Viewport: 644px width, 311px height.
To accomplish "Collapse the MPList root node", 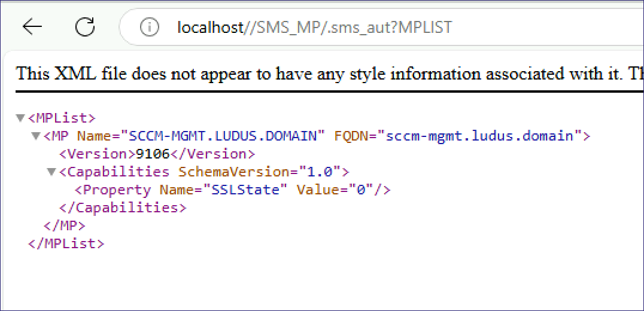I will point(20,118).
